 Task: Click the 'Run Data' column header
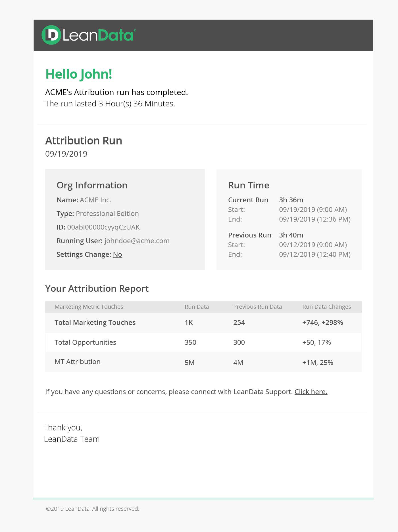pos(197,307)
